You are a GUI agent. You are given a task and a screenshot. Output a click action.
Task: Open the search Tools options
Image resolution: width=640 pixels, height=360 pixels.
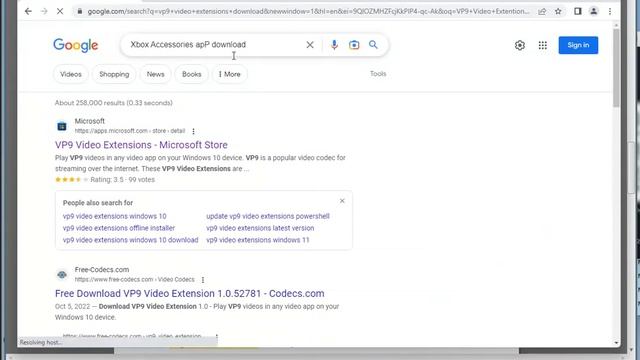pos(378,74)
